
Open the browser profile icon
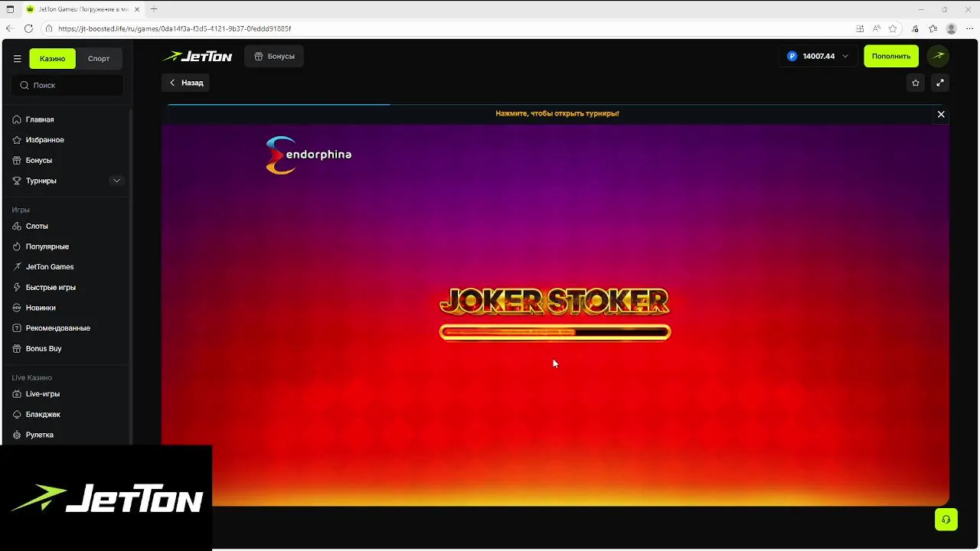[x=952, y=28]
